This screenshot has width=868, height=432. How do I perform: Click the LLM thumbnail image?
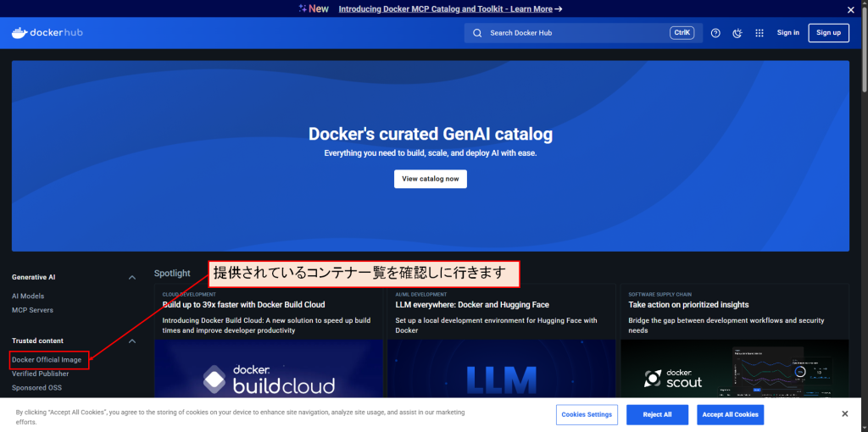[x=502, y=368]
